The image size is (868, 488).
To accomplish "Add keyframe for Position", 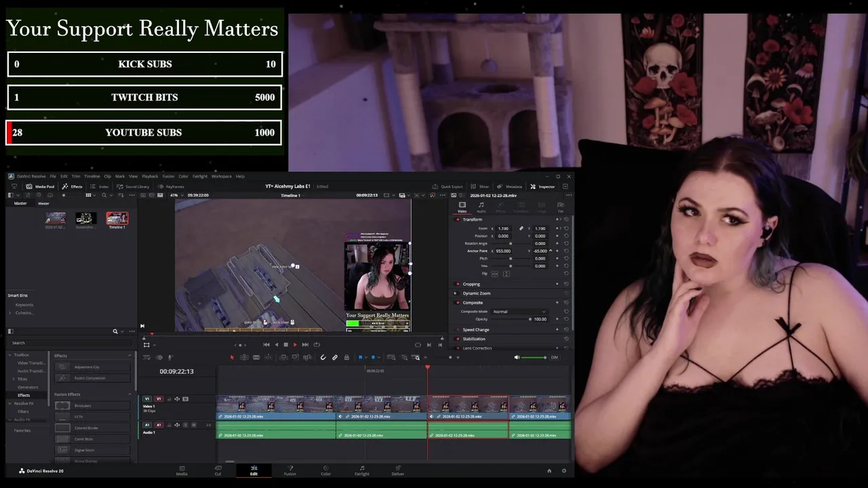I will pyautogui.click(x=557, y=236).
